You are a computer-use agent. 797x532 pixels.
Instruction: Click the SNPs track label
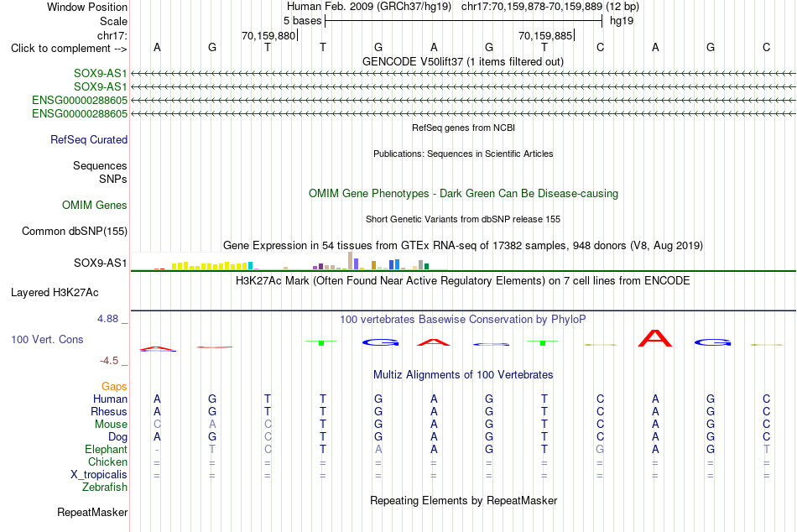113,179
